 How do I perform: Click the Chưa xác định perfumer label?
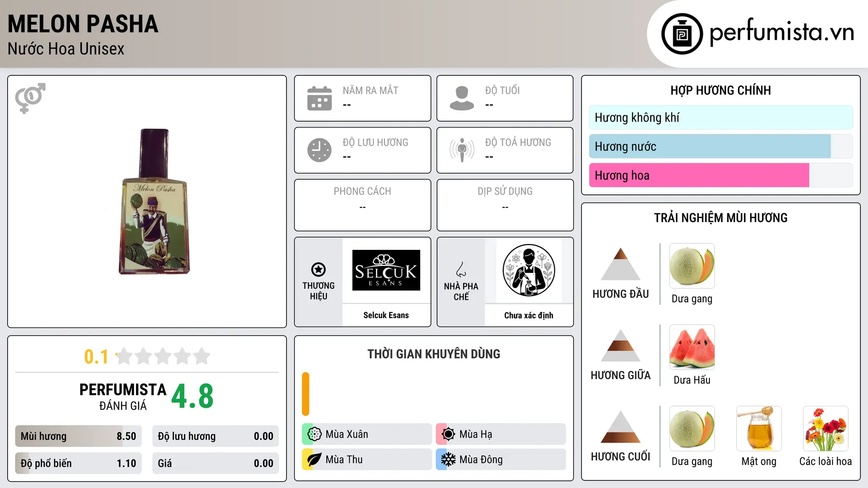[x=529, y=315]
